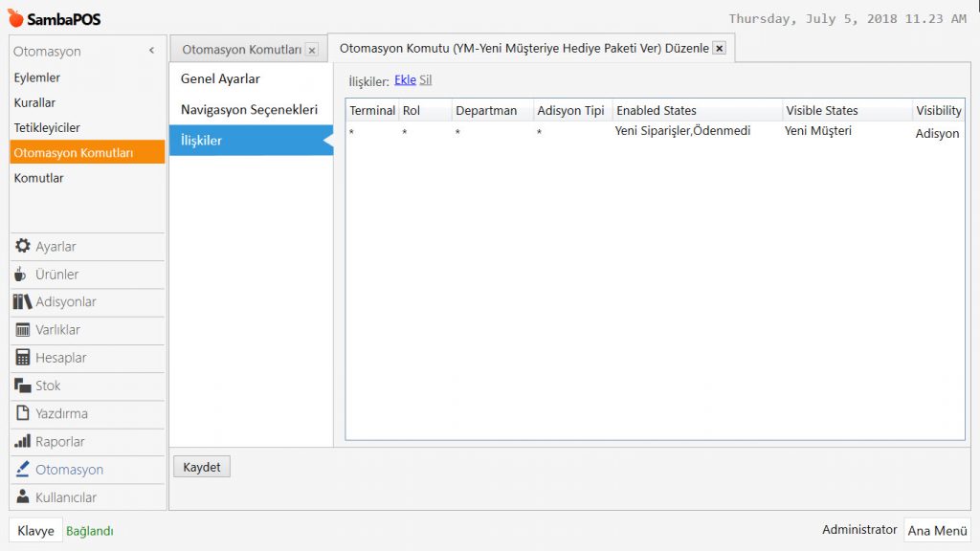980x551 pixels.
Task: Open Yazdırma with the document icon
Action: coord(23,413)
